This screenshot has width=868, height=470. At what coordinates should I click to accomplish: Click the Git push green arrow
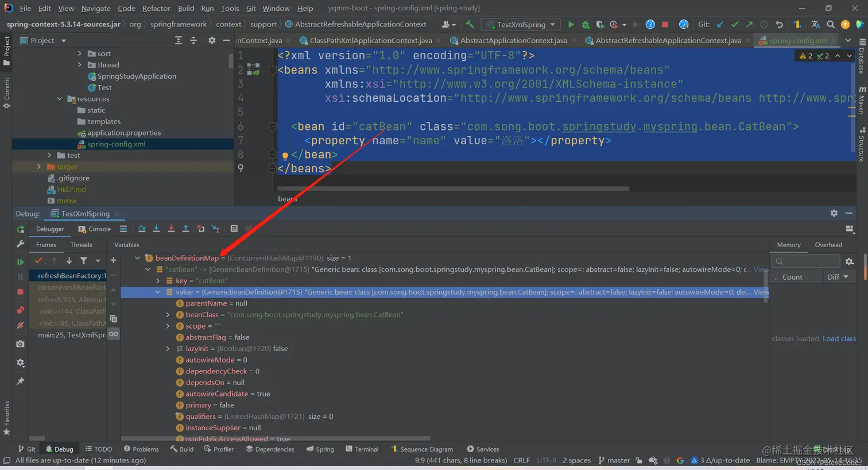tap(749, 24)
